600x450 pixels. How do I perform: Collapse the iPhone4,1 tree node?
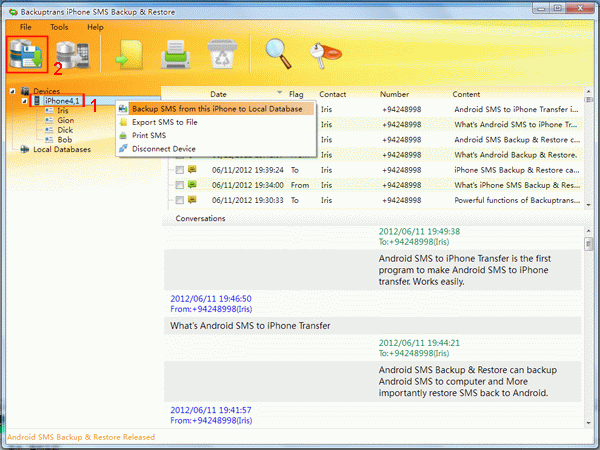pos(24,101)
